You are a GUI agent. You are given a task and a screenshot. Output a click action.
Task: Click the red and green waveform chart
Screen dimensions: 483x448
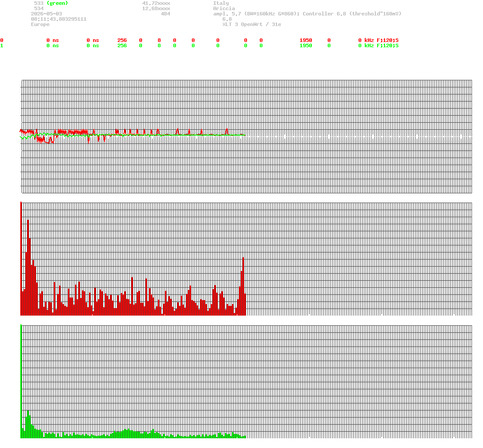tap(246, 136)
